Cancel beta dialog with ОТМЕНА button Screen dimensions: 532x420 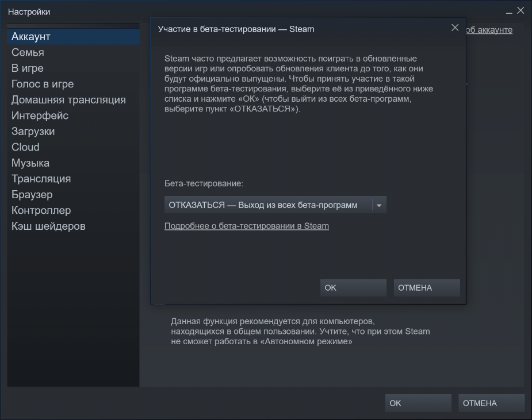(427, 288)
